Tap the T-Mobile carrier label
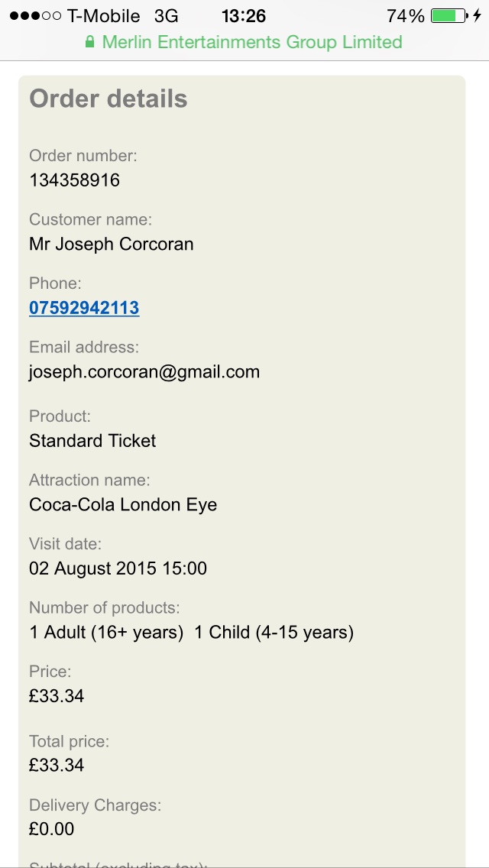Screen dimensions: 489x868 [103, 16]
